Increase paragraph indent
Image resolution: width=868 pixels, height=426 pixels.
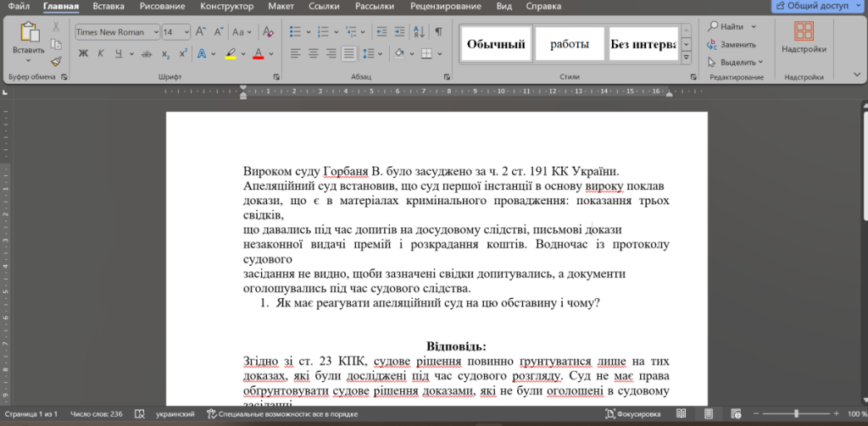click(399, 31)
